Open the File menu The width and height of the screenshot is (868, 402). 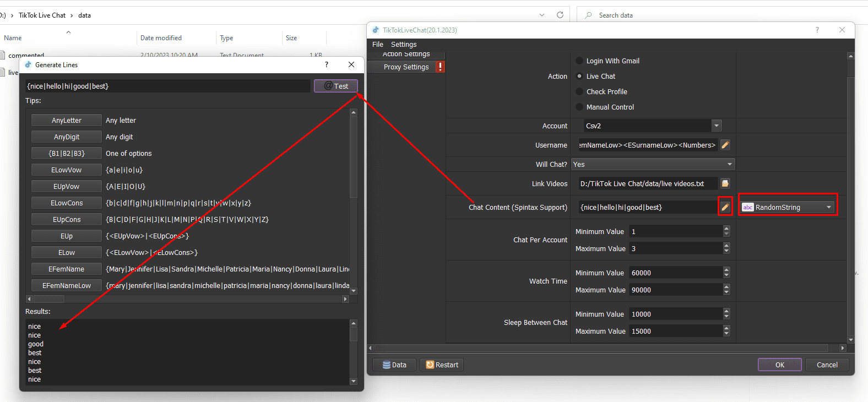tap(378, 44)
